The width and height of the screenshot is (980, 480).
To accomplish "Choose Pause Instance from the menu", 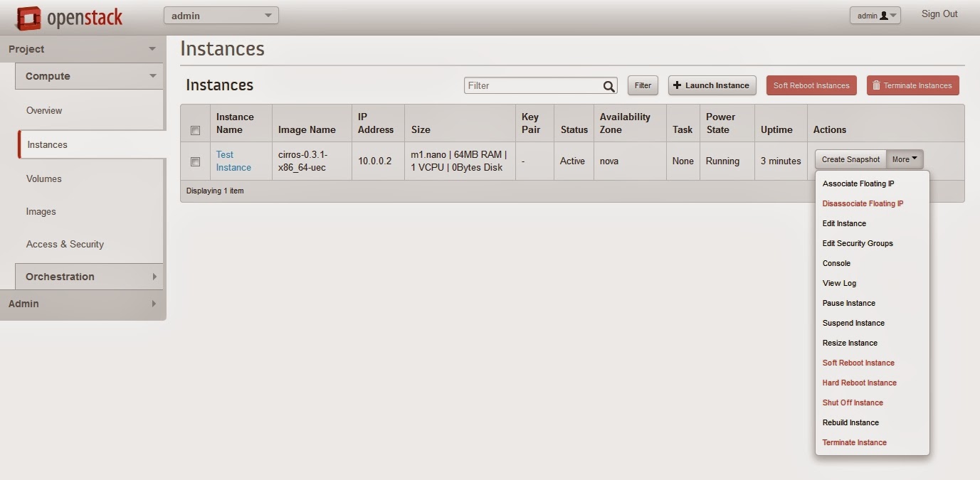I will tap(848, 303).
